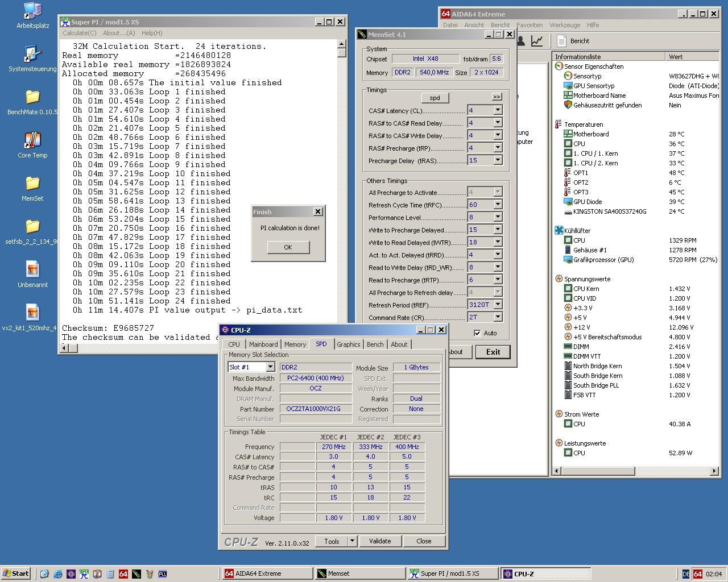The image size is (728, 582).
Task: Toggle Auto checkbox in MemSet
Action: [477, 333]
